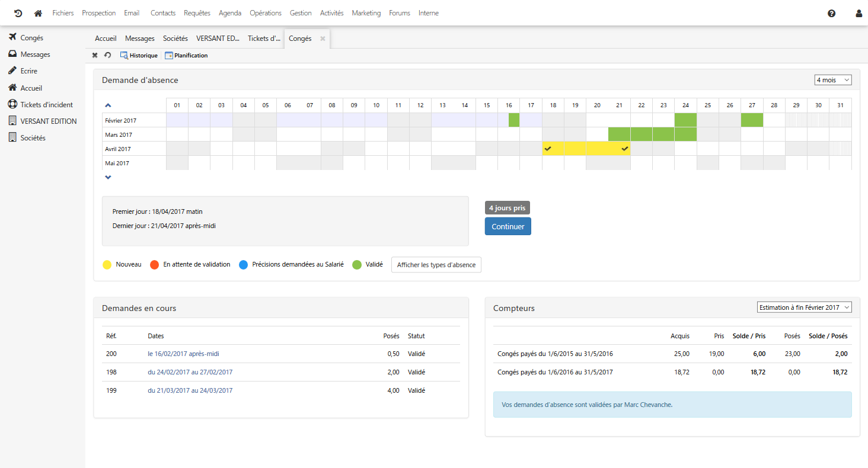The image size is (868, 468).
Task: Open the Estimation à fin Février 2017 dropdown
Action: pos(804,307)
